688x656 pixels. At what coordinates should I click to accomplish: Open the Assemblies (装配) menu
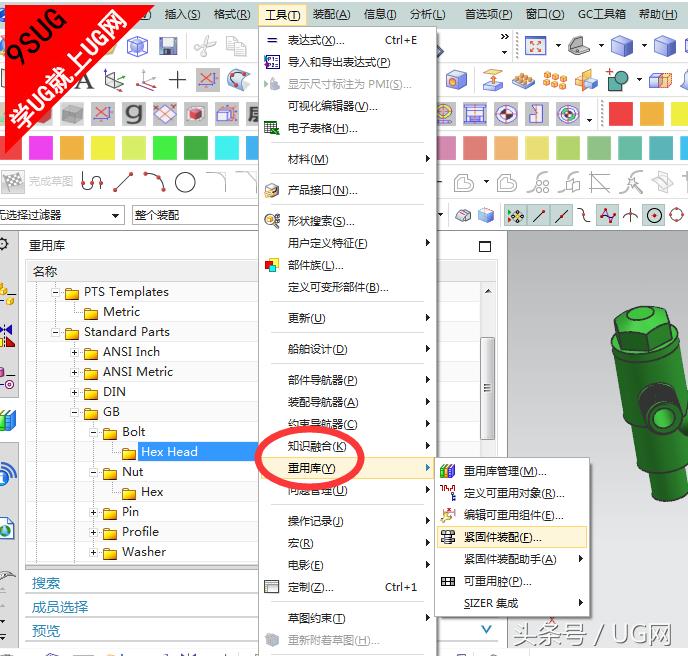[331, 14]
